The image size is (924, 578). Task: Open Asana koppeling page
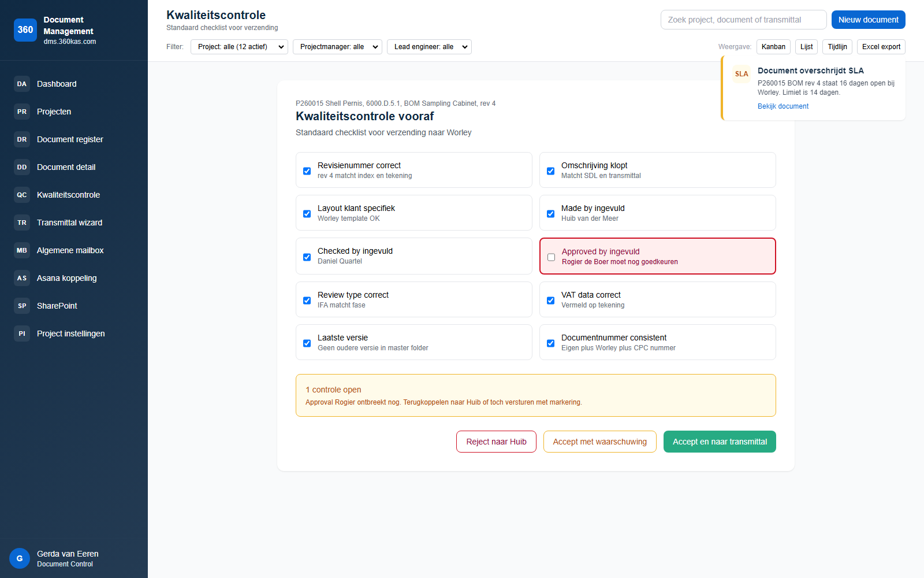pyautogui.click(x=74, y=278)
